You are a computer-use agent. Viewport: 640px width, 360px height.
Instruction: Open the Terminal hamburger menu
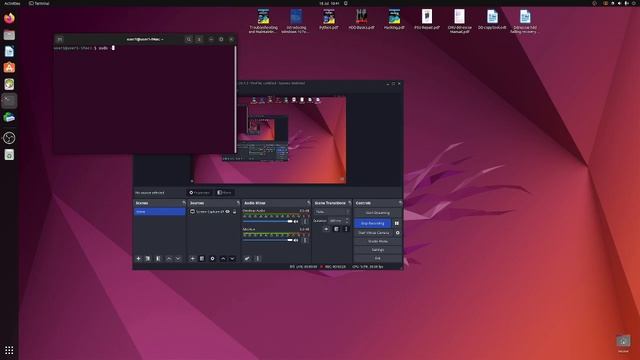click(199, 40)
